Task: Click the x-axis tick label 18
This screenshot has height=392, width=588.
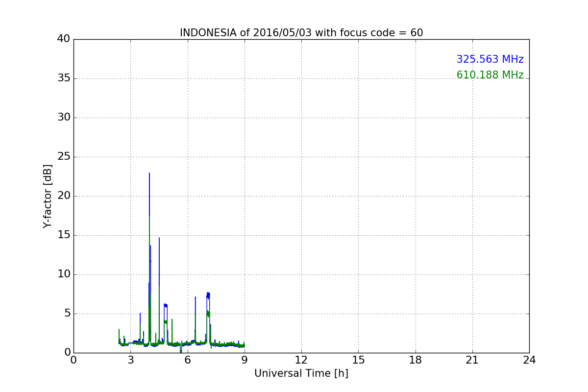Action: (x=416, y=360)
